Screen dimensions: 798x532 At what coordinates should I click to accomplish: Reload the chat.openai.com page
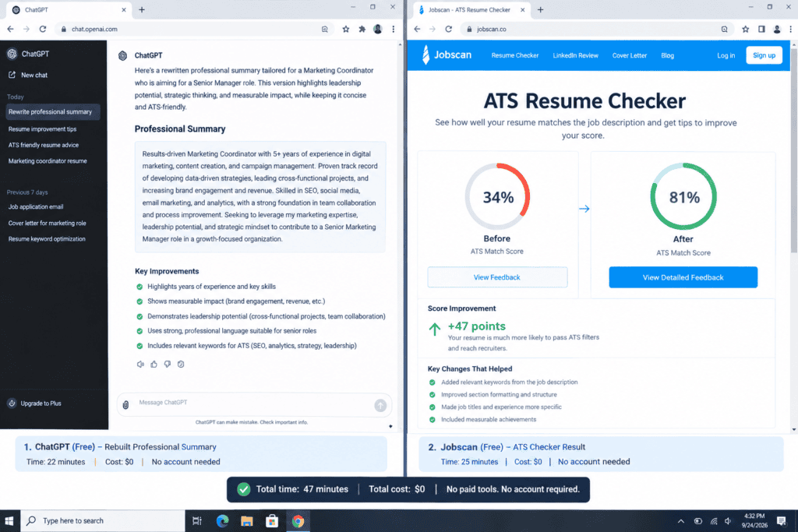coord(43,29)
